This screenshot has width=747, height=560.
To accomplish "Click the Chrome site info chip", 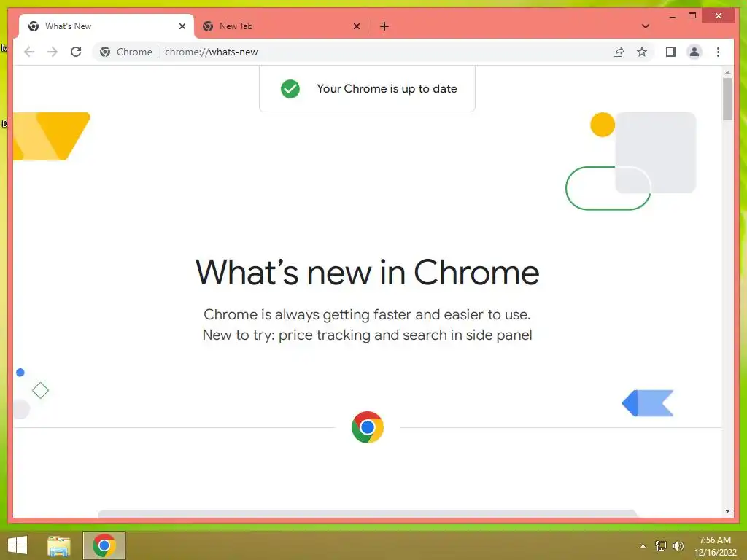I will point(125,52).
